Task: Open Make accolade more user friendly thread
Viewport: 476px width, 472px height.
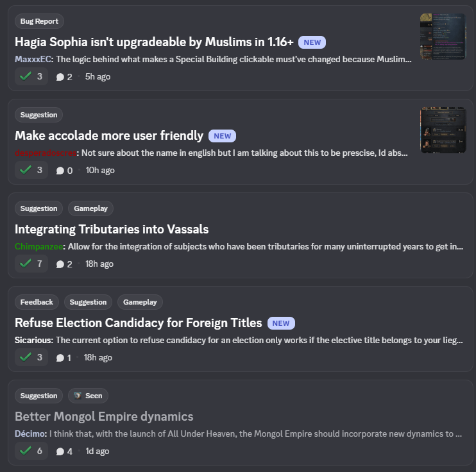Action: [109, 136]
